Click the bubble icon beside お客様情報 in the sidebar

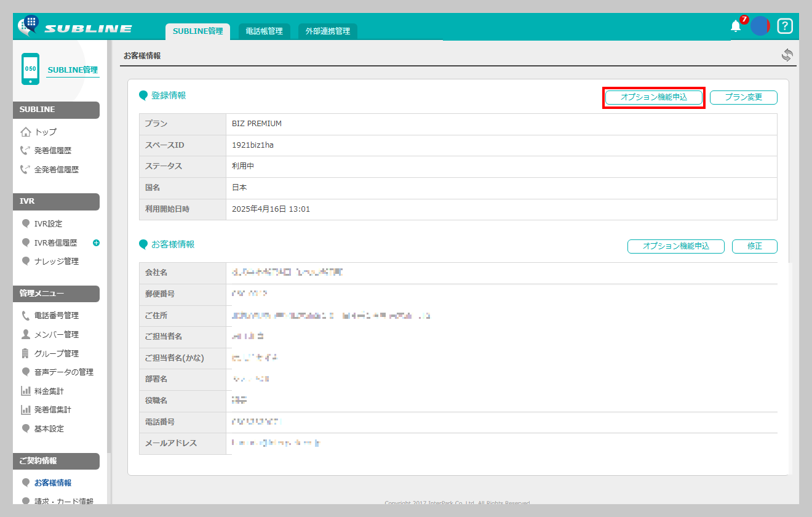(26, 483)
